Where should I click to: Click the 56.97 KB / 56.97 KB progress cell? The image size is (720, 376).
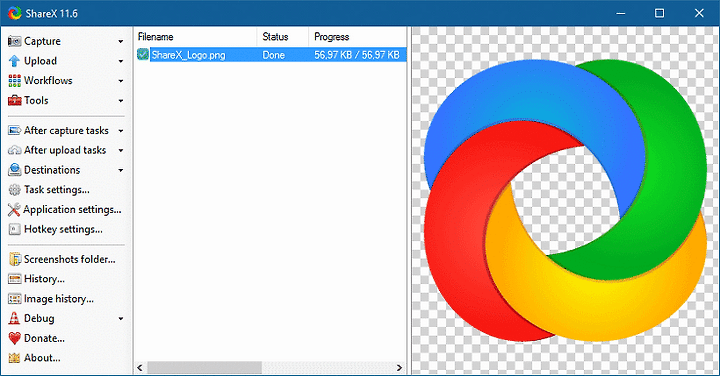click(x=357, y=55)
